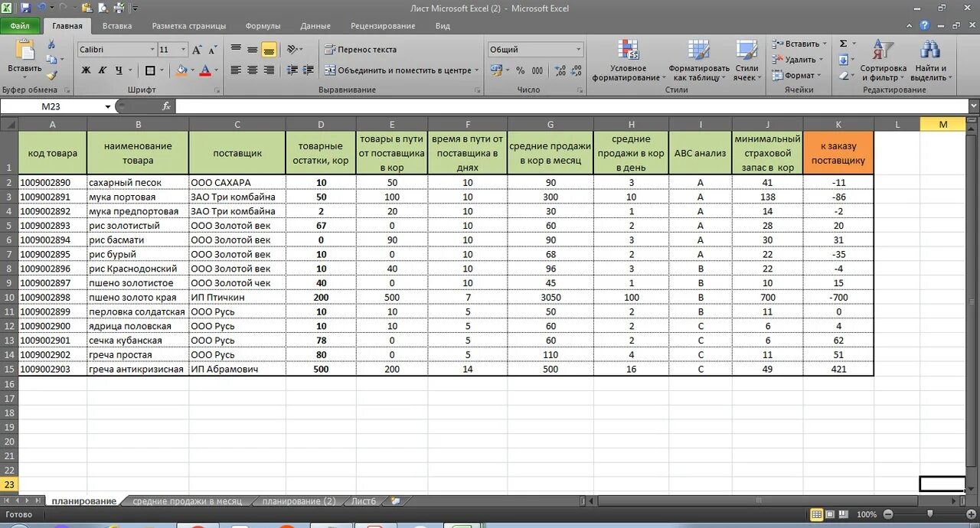The width and height of the screenshot is (980, 528).
Task: Open the Fill down icon in Редактирование
Action: 843,60
